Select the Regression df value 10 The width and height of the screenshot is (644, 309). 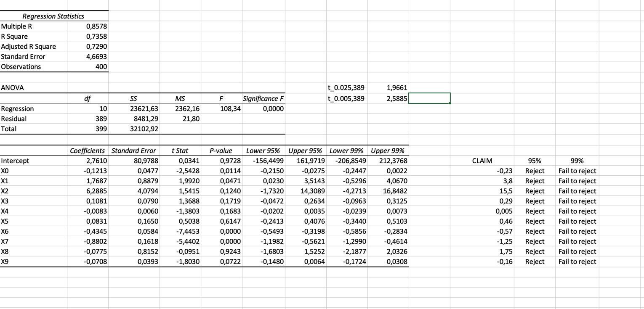pos(103,108)
